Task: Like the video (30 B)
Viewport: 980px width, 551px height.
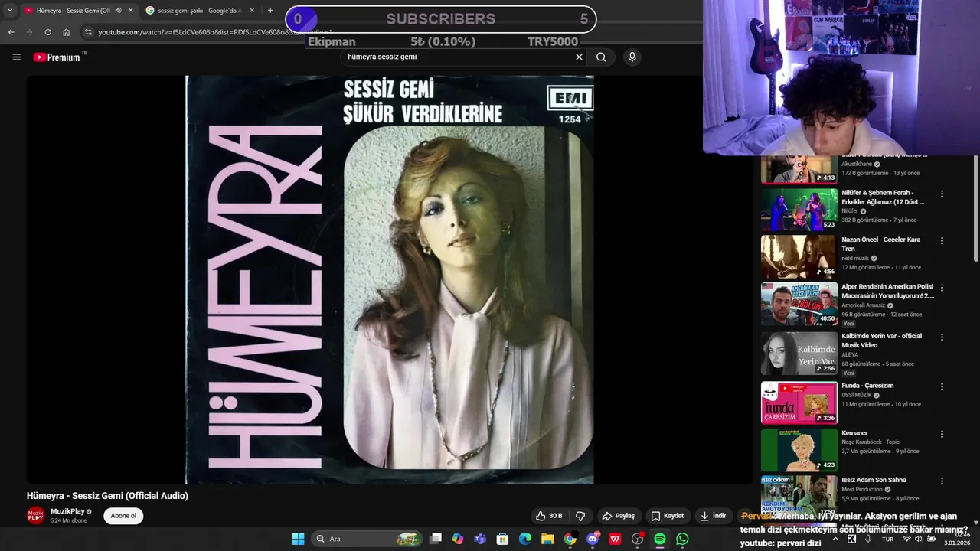Action: pyautogui.click(x=550, y=516)
